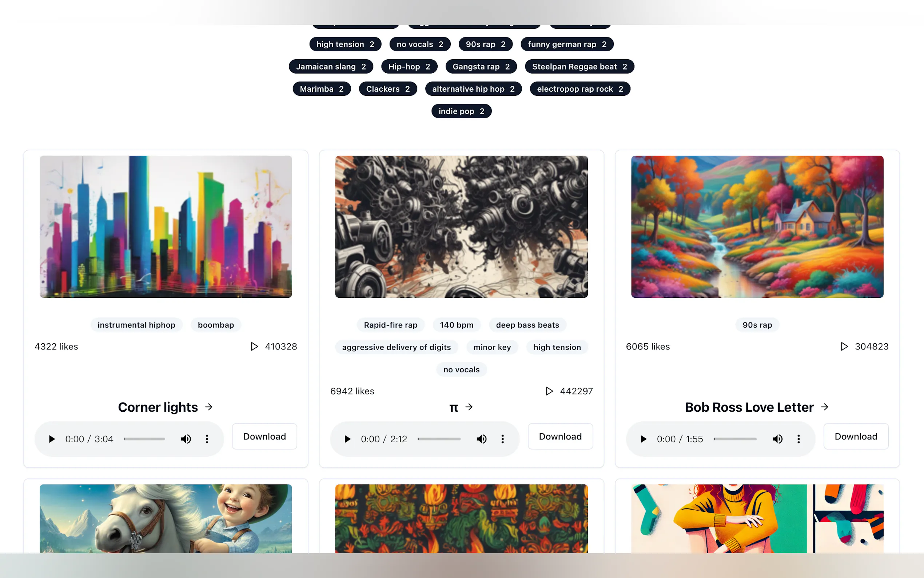Viewport: 924px width, 578px height.
Task: Seek within the π track progress bar
Action: tap(439, 439)
